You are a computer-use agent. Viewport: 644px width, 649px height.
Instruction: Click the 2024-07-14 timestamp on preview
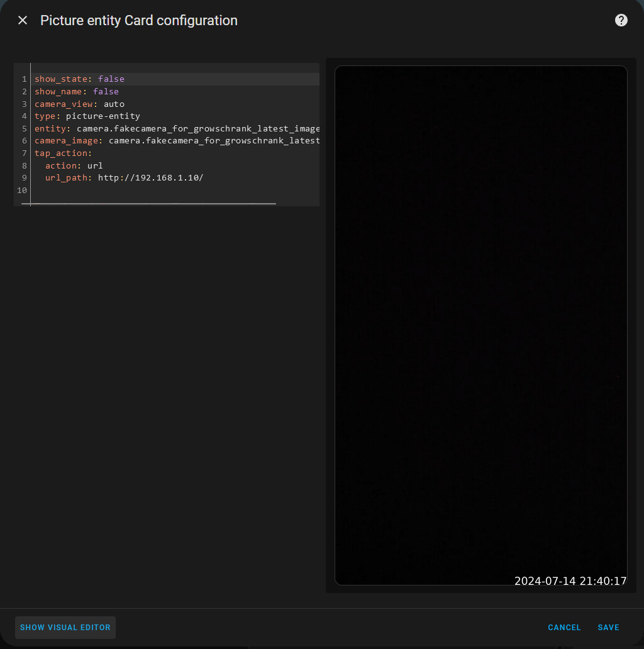coord(570,581)
